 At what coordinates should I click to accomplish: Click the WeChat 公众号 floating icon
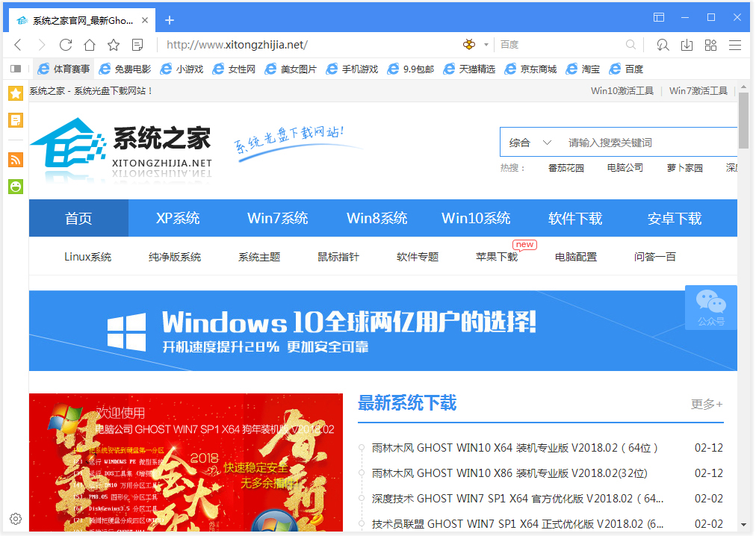pyautogui.click(x=710, y=307)
